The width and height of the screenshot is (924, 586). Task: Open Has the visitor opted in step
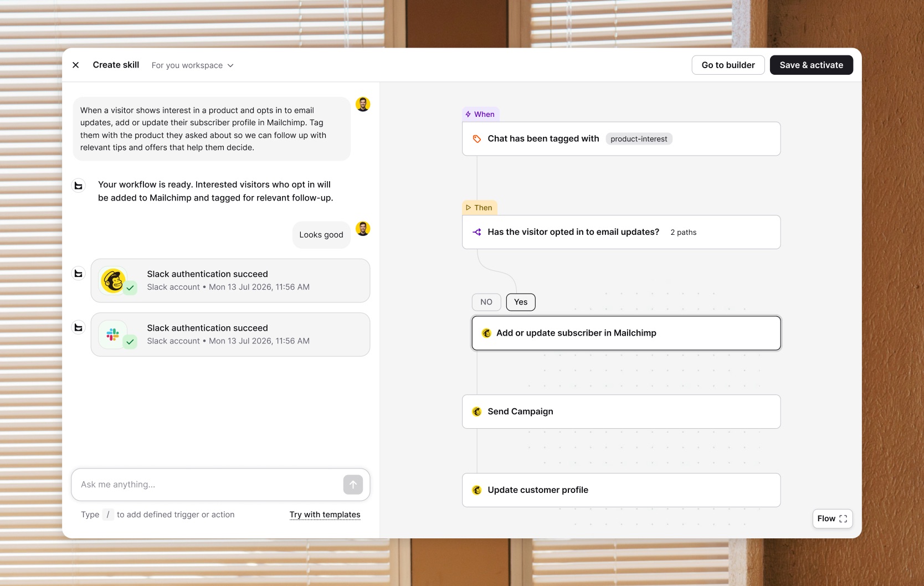click(621, 232)
